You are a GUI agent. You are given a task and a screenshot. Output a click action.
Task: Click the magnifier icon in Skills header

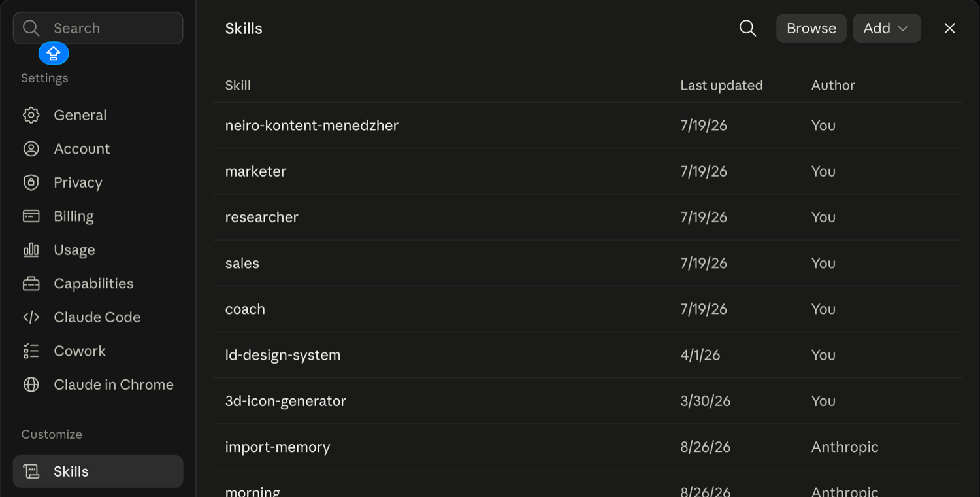pyautogui.click(x=747, y=28)
